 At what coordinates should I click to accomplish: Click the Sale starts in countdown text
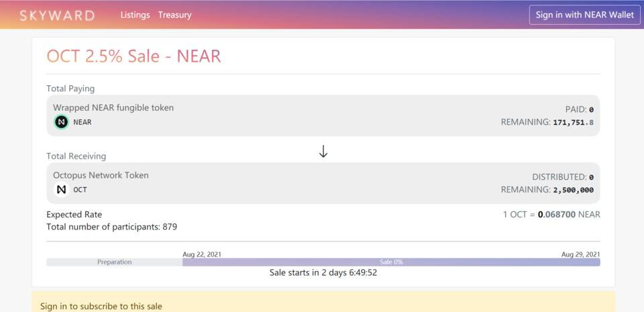pyautogui.click(x=323, y=272)
